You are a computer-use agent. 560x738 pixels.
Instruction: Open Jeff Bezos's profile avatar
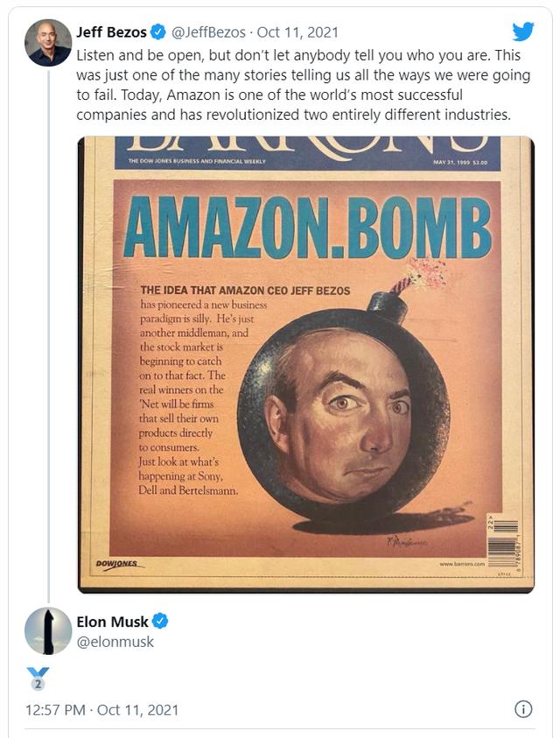(x=48, y=43)
